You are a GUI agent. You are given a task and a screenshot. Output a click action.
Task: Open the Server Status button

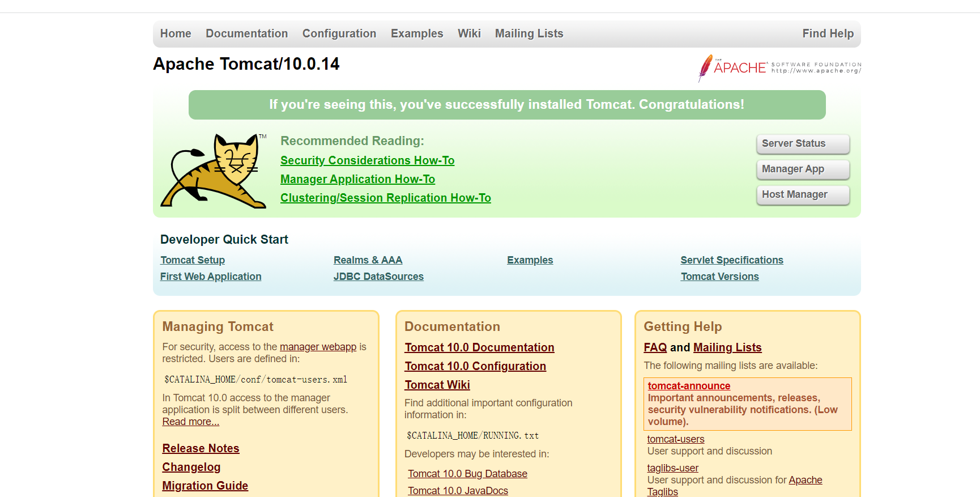point(803,144)
